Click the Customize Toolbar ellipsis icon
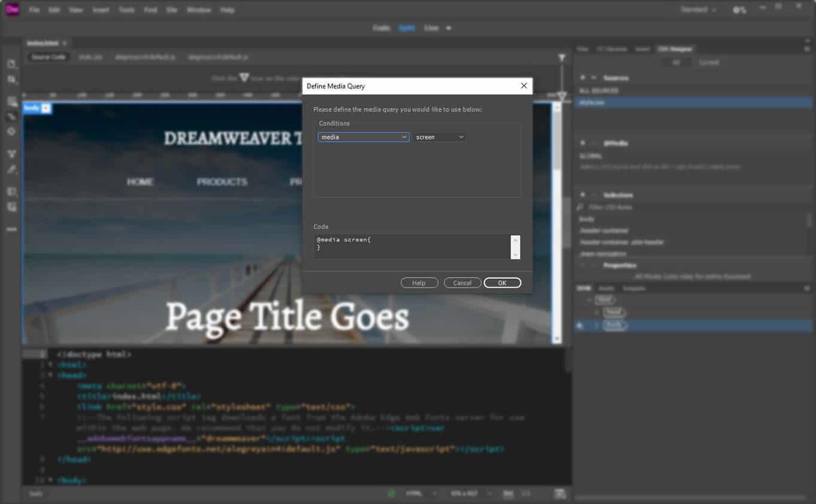This screenshot has height=504, width=816. click(11, 229)
